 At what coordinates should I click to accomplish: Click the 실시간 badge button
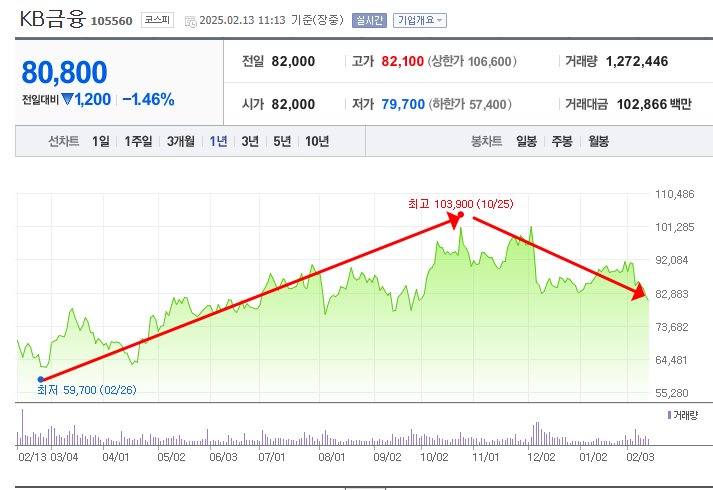coord(369,20)
